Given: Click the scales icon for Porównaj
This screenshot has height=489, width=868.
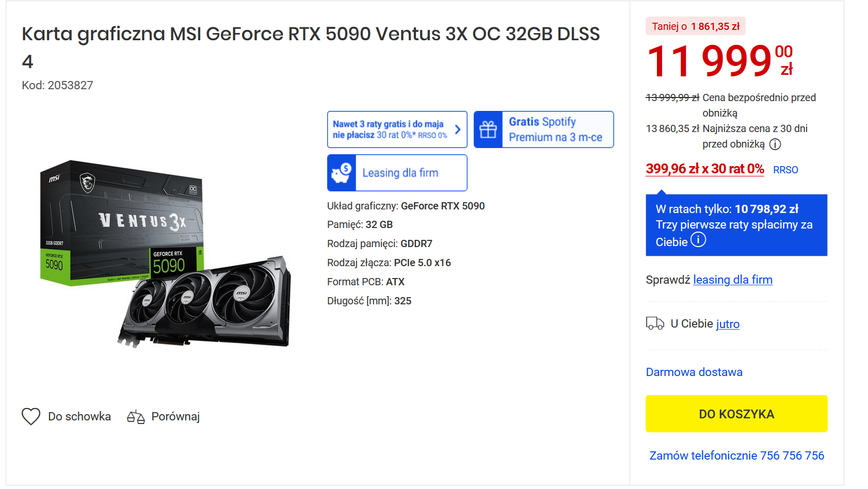Looking at the screenshot, I should pyautogui.click(x=136, y=417).
